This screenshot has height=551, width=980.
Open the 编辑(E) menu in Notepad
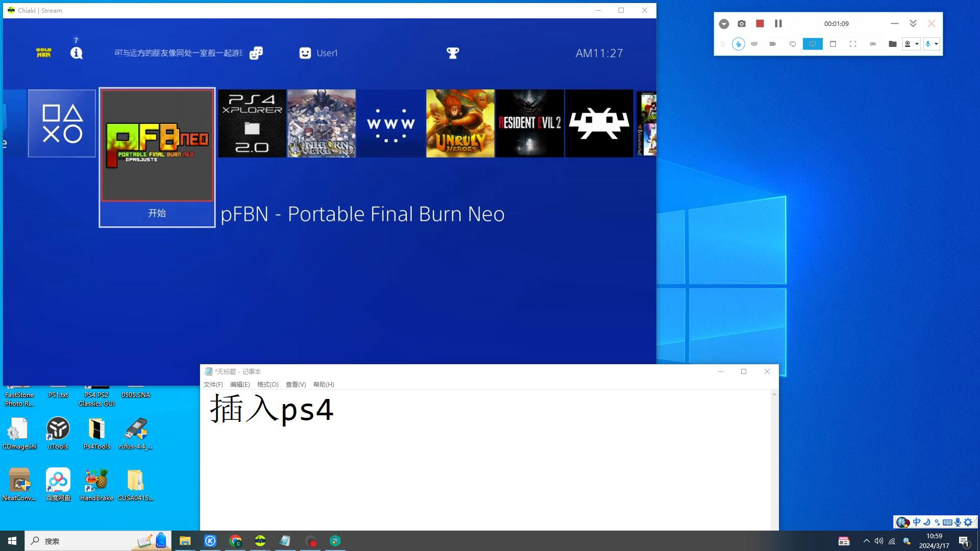pyautogui.click(x=240, y=385)
